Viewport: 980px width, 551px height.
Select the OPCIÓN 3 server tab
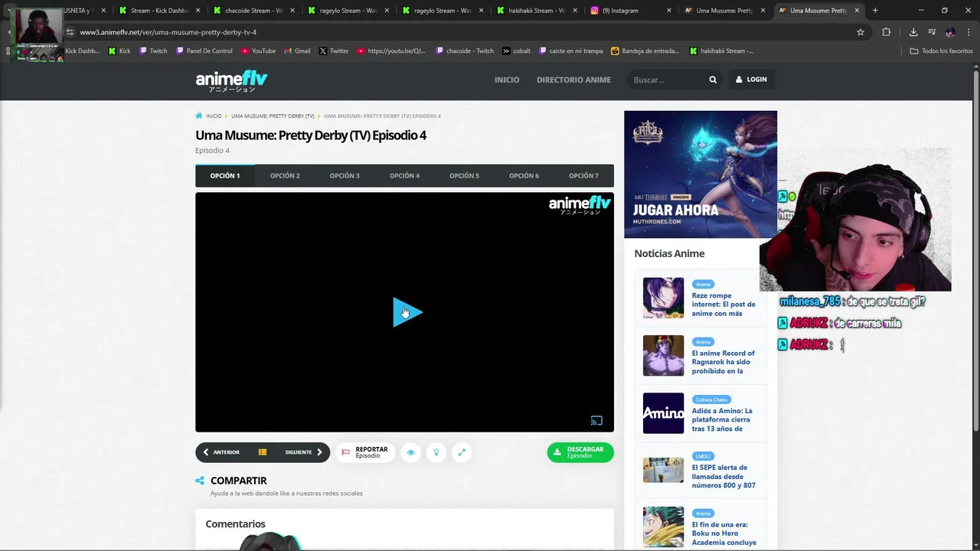pyautogui.click(x=345, y=175)
